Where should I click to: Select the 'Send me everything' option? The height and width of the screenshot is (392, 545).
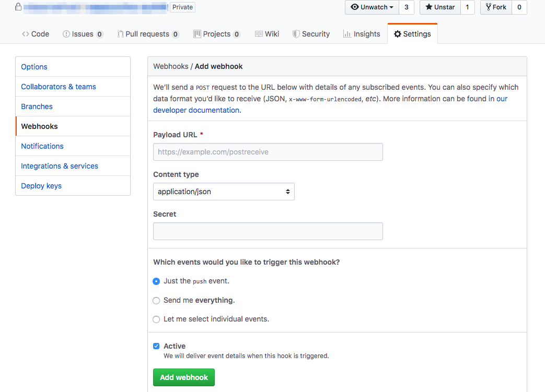click(x=156, y=300)
